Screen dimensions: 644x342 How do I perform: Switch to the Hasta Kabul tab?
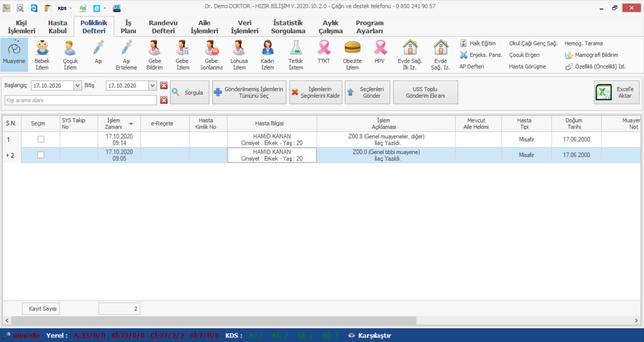point(57,27)
